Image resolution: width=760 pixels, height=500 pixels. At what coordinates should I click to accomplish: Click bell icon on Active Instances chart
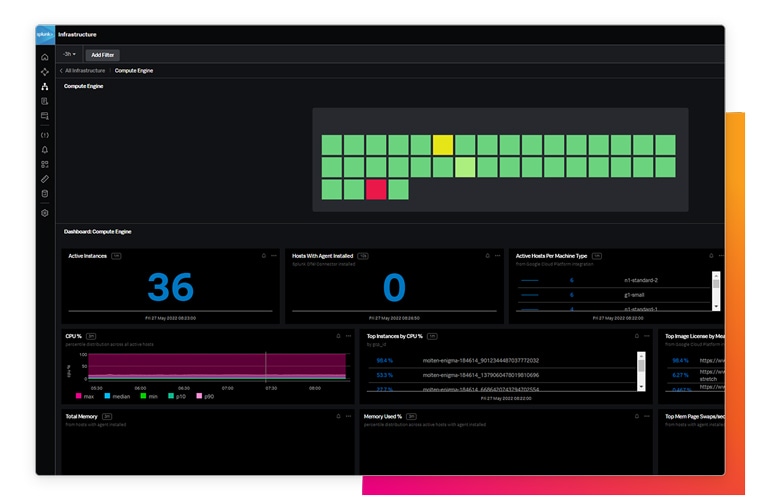[x=264, y=256]
